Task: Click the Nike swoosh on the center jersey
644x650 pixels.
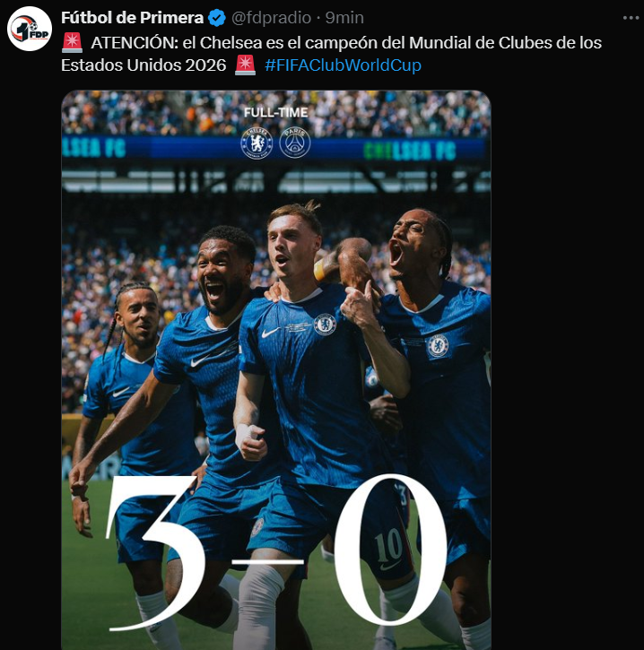Action: click(270, 333)
